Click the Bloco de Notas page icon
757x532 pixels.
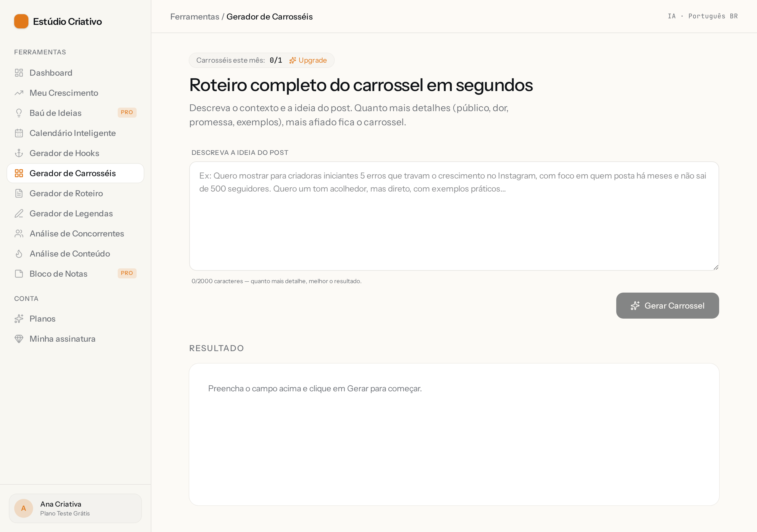tap(19, 274)
